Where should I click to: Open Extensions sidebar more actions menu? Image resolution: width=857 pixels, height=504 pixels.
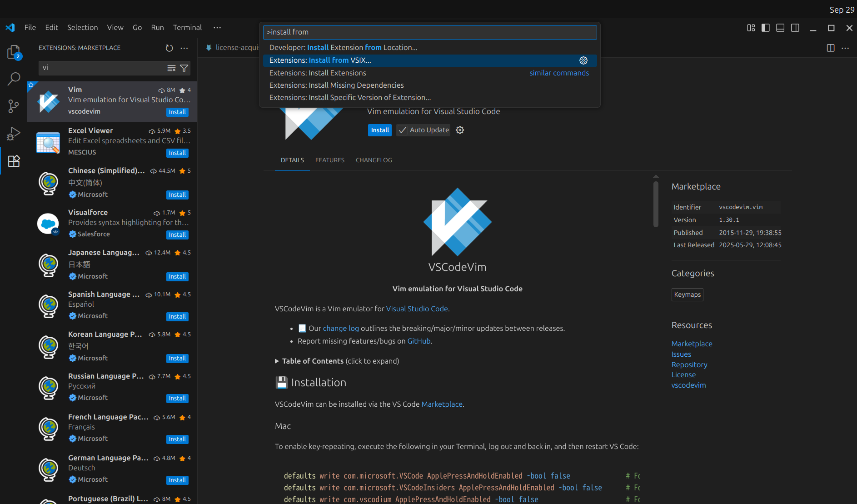[184, 48]
